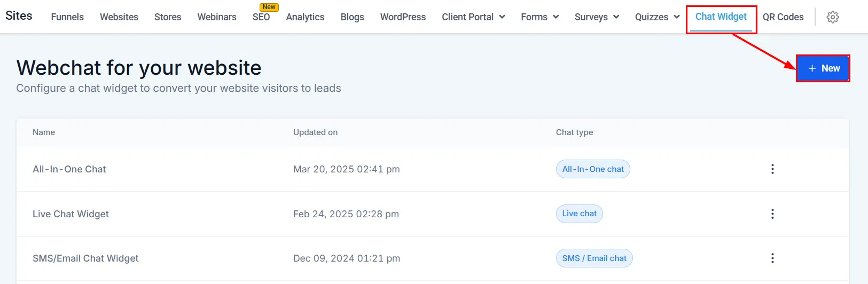Open the QR Codes tab
Image resolution: width=868 pixels, height=284 pixels.
pyautogui.click(x=783, y=17)
